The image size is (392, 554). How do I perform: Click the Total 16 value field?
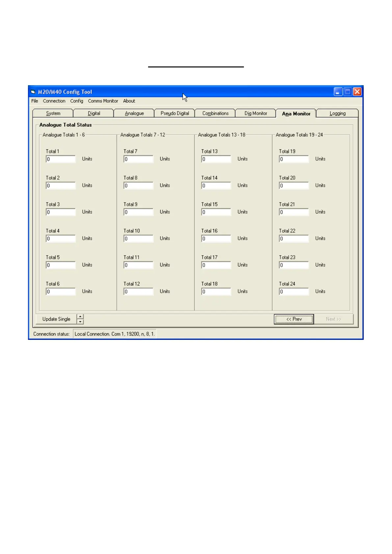(x=216, y=239)
